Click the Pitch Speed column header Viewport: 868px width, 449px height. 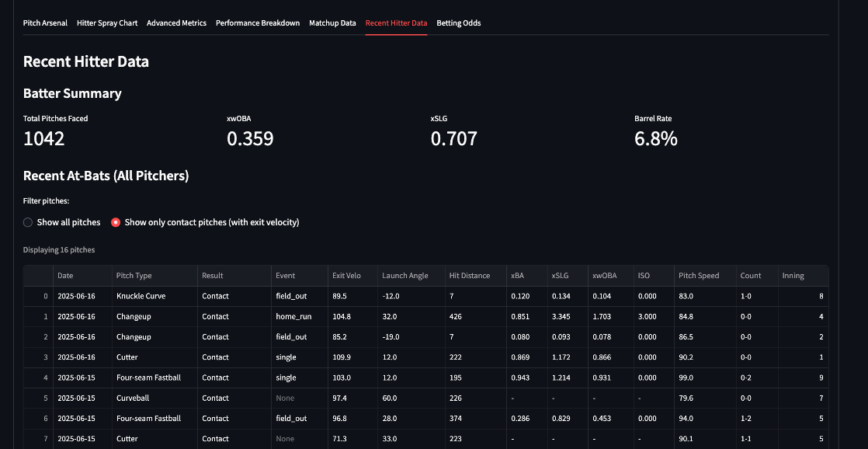(x=698, y=275)
